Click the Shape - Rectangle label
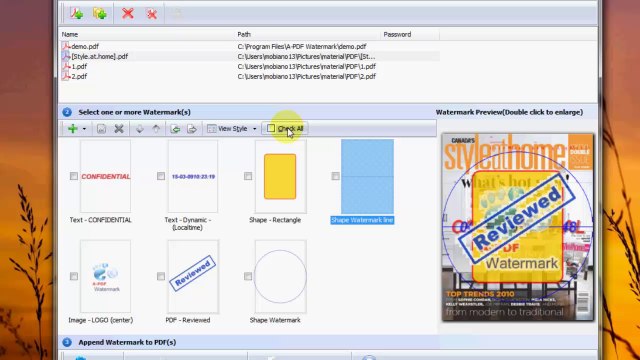Viewport: 640px width, 360px height. tap(275, 220)
